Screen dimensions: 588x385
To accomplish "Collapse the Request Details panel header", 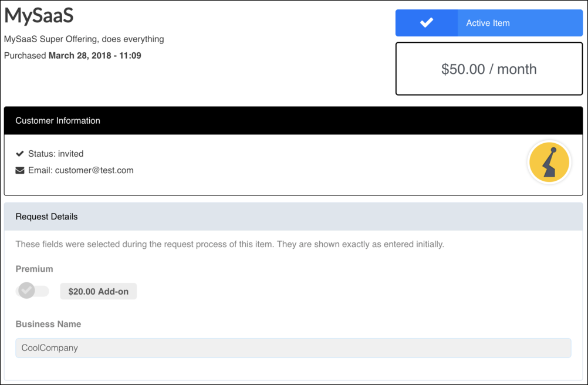I will click(293, 217).
